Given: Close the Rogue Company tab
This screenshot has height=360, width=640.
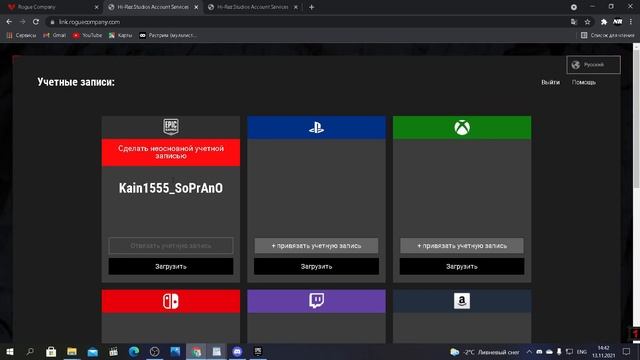Looking at the screenshot, I should click(96, 7).
